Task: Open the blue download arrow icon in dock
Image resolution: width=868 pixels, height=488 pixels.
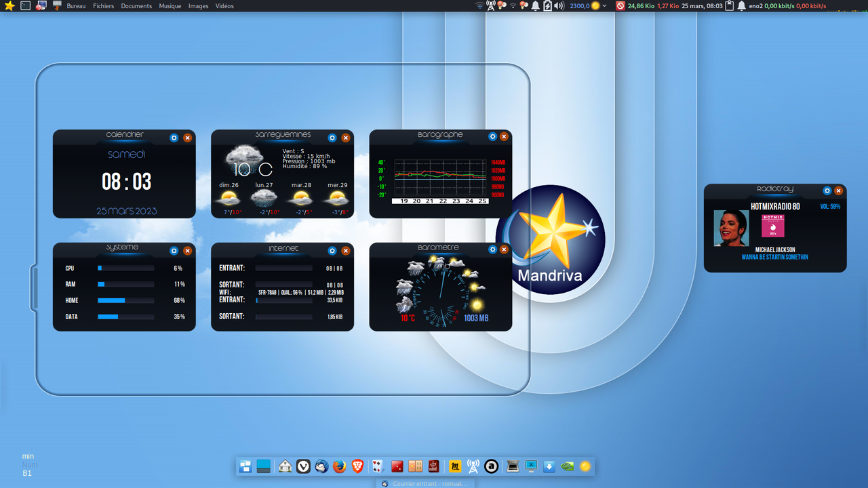Action: click(549, 466)
